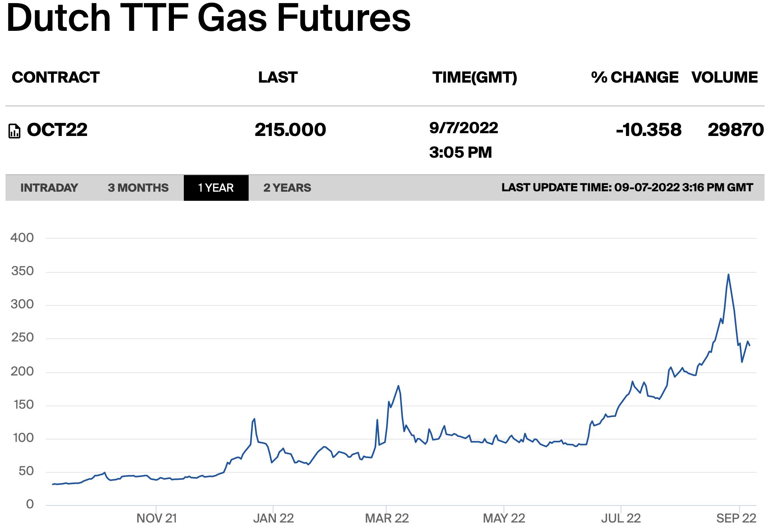Click the 400 y-axis label

point(22,238)
